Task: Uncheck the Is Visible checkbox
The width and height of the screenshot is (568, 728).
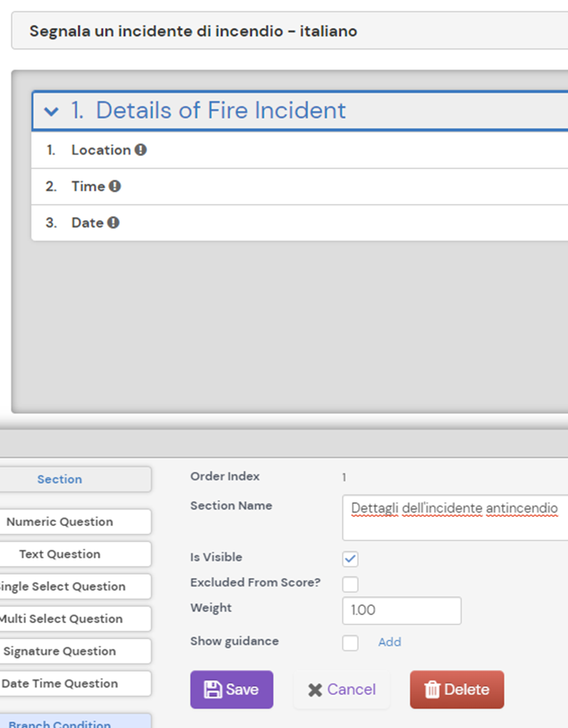Action: [350, 558]
